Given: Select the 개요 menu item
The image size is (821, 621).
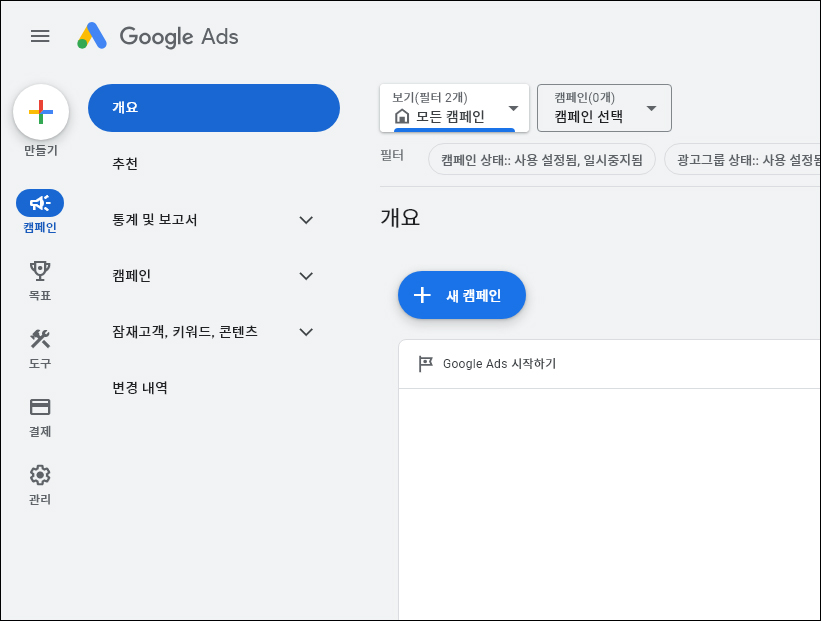Looking at the screenshot, I should [214, 108].
